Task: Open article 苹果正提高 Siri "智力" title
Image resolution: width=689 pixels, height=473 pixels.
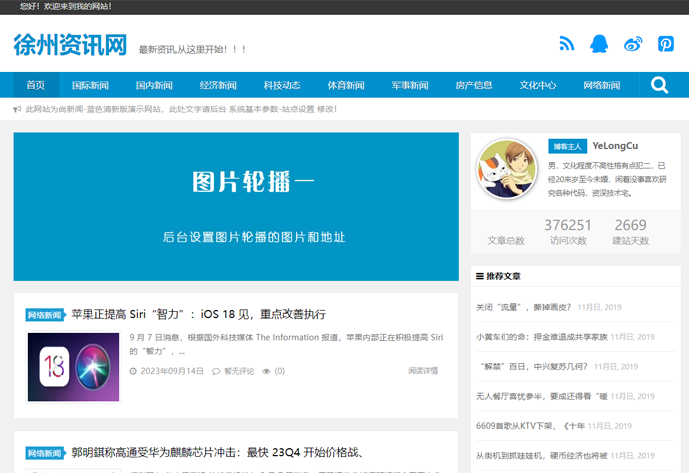Action: pos(199,314)
